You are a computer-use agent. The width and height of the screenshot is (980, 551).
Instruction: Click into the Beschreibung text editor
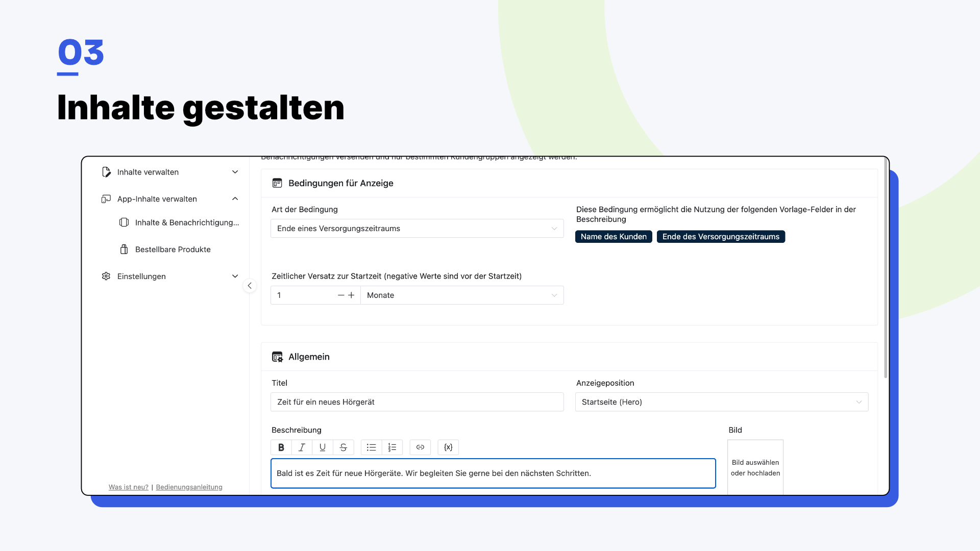coord(493,473)
